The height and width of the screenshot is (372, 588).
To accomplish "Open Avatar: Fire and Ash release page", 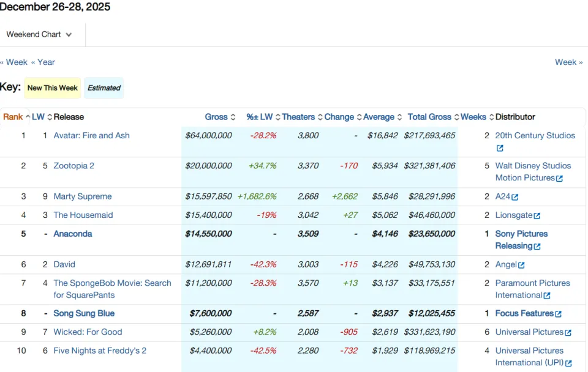I will [x=91, y=136].
